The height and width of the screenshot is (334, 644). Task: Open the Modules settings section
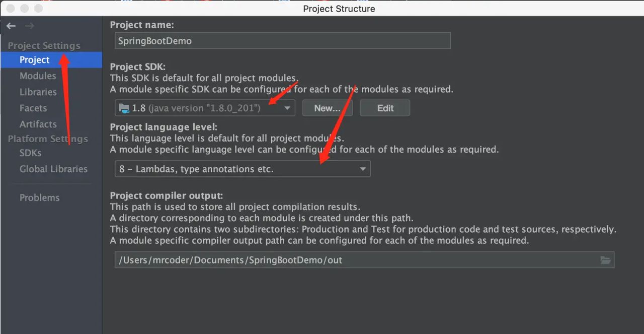(x=38, y=76)
